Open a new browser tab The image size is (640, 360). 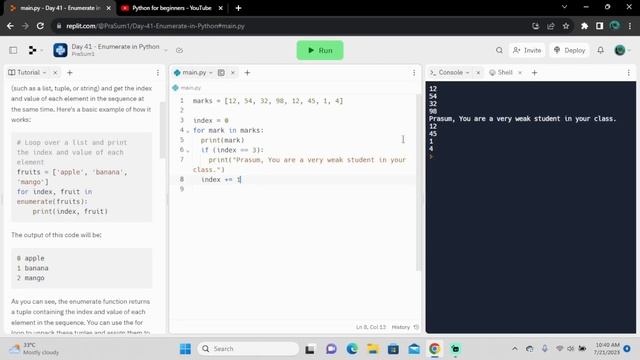pos(238,8)
